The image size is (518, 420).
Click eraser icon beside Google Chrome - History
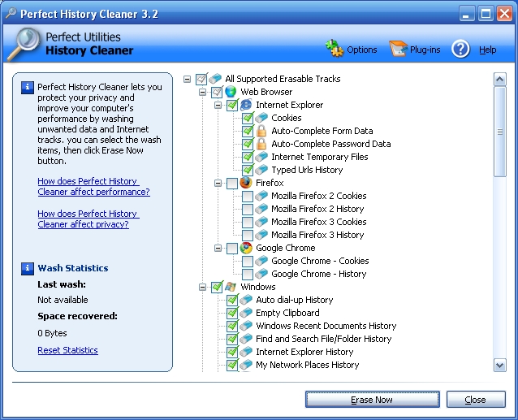click(x=261, y=274)
